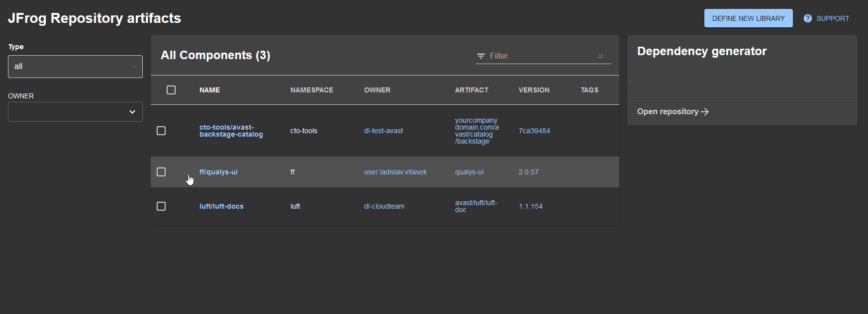This screenshot has height=314, width=868.
Task: Check the cto-tools/avast-backstage-catalog row checkbox
Action: click(x=161, y=131)
